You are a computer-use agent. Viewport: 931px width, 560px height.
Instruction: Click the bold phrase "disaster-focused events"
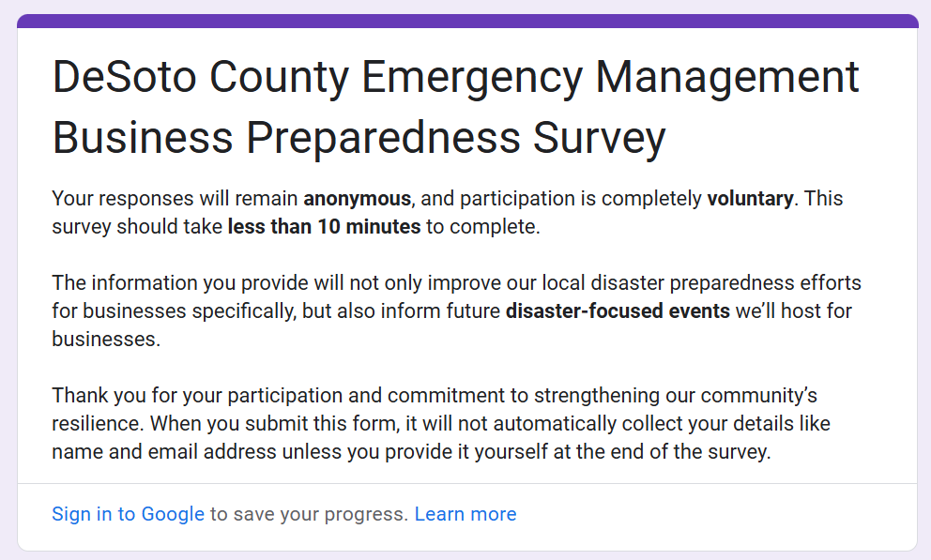point(618,310)
